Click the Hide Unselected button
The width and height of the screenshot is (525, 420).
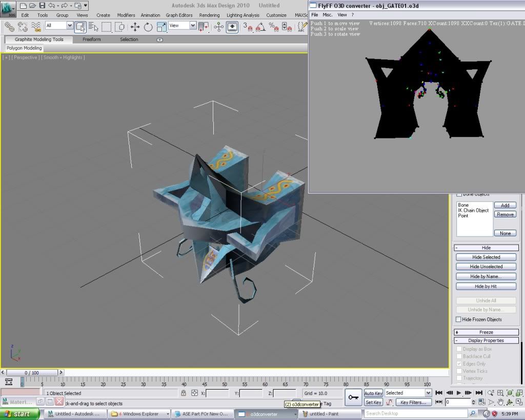coord(486,267)
